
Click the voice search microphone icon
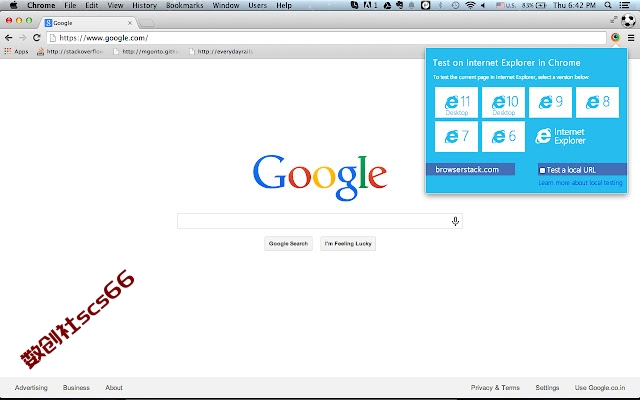(456, 221)
